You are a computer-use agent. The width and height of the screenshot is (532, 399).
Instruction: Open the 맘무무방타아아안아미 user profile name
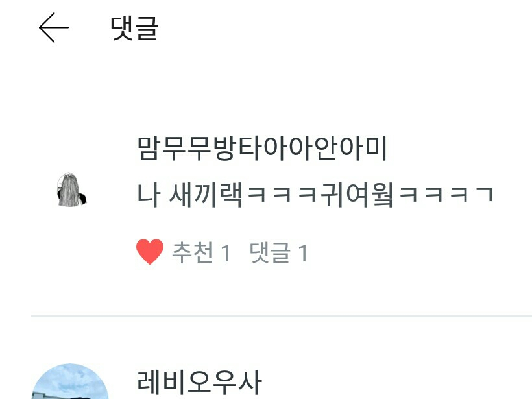262,149
